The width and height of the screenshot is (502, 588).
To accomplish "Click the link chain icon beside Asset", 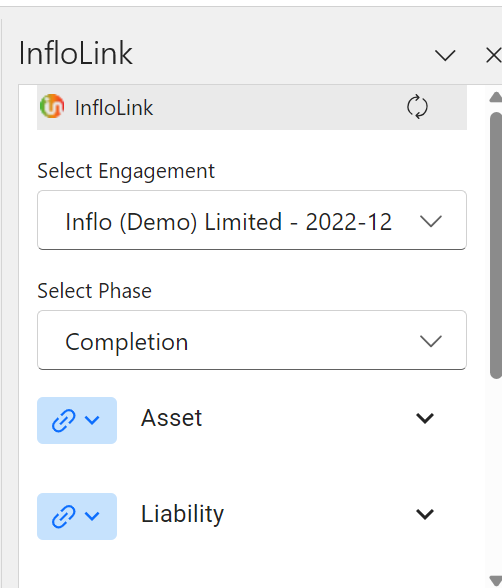I will (63, 420).
